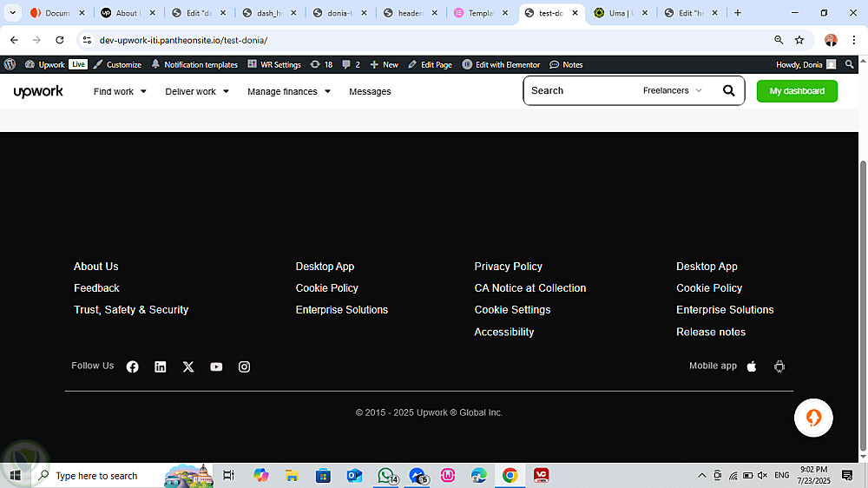
Task: Open Chrome zoom magnifier icon in address bar
Action: point(779,40)
